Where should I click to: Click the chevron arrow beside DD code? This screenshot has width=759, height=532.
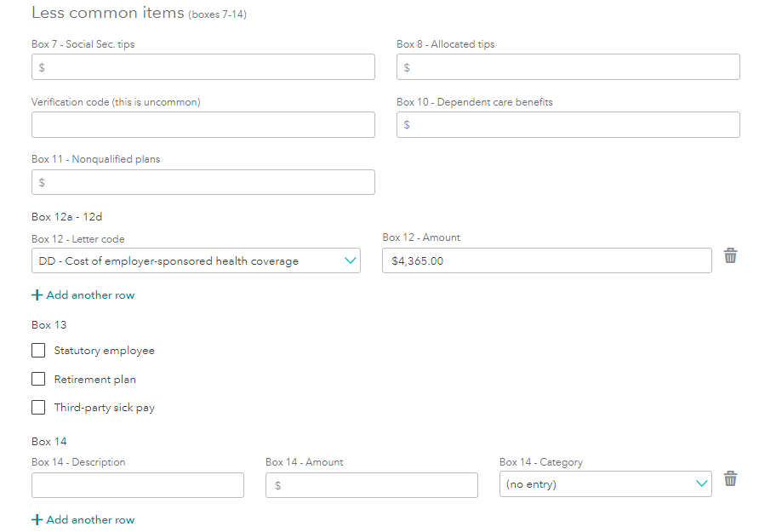tap(351, 261)
